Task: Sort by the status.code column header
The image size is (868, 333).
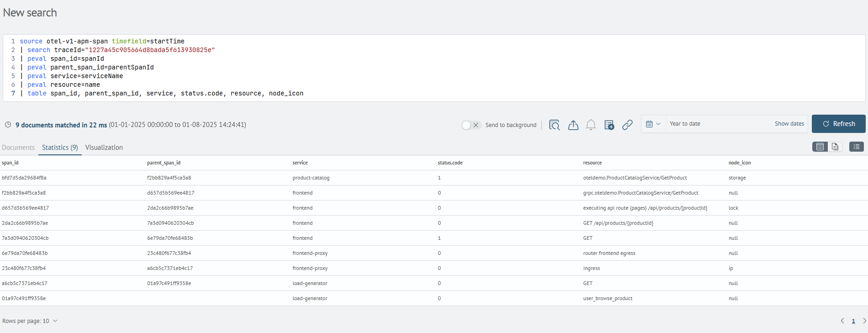Action: pos(450,163)
